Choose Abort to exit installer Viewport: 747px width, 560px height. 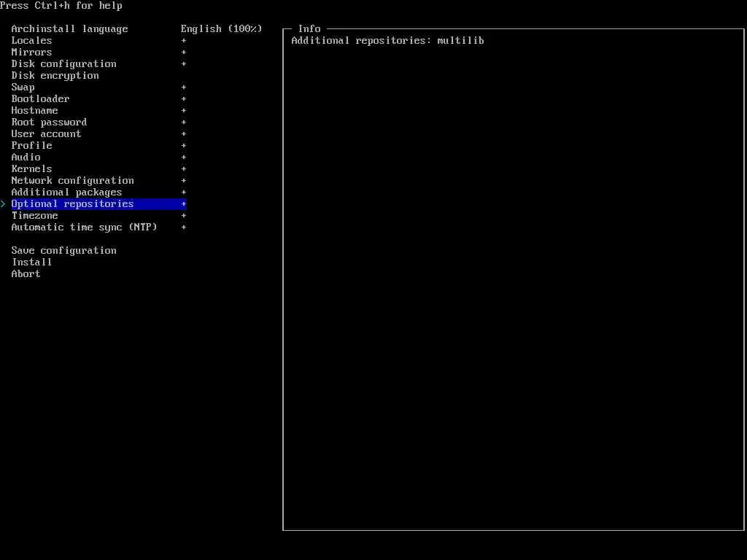[x=26, y=274]
